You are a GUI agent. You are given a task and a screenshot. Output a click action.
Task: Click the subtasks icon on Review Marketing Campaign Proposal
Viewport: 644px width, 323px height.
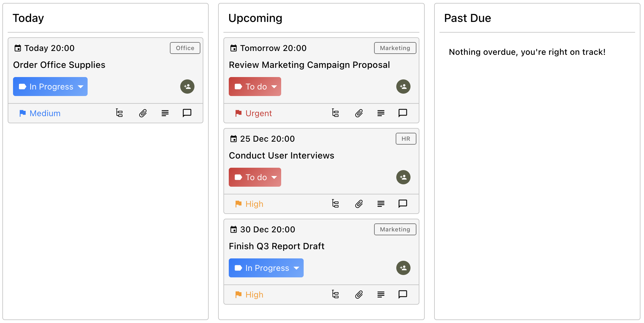[x=336, y=113]
